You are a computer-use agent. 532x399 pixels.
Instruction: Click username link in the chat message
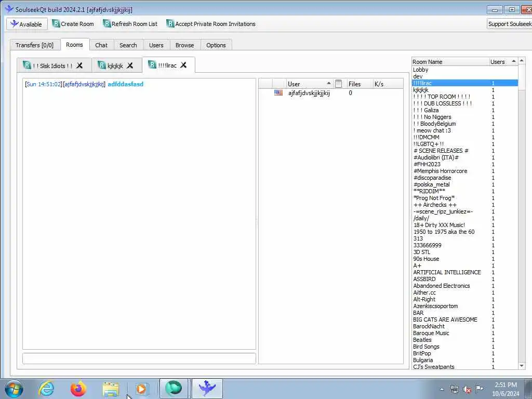tap(84, 84)
